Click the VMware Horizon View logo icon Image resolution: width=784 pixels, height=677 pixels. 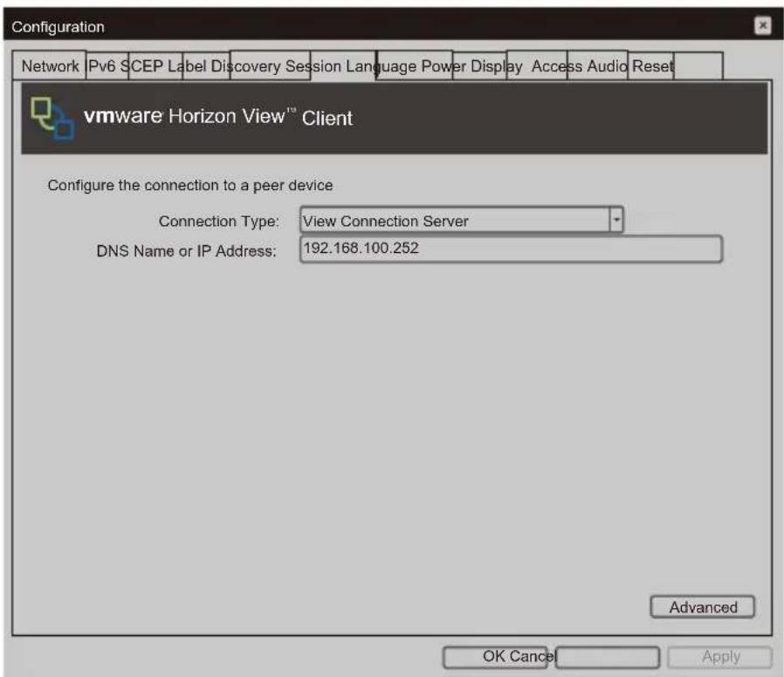pyautogui.click(x=52, y=118)
